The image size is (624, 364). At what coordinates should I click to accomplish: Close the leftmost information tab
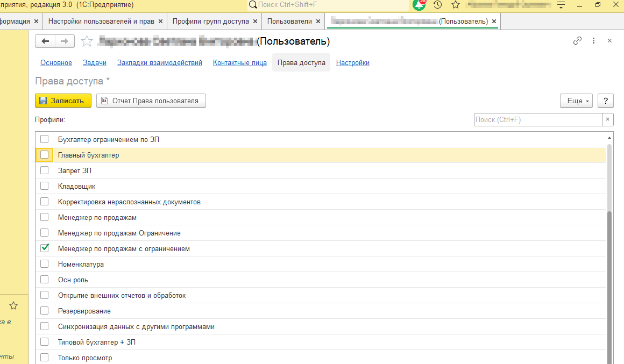pyautogui.click(x=36, y=22)
